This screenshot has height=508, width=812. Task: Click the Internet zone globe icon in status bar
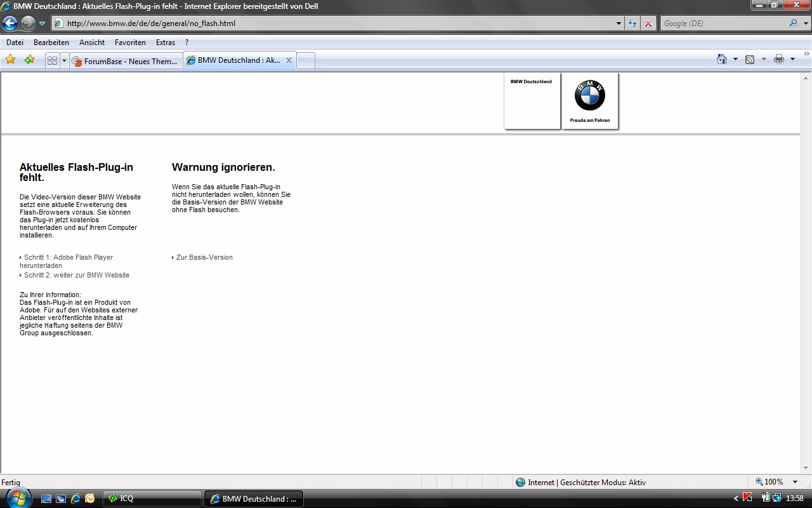tap(521, 482)
